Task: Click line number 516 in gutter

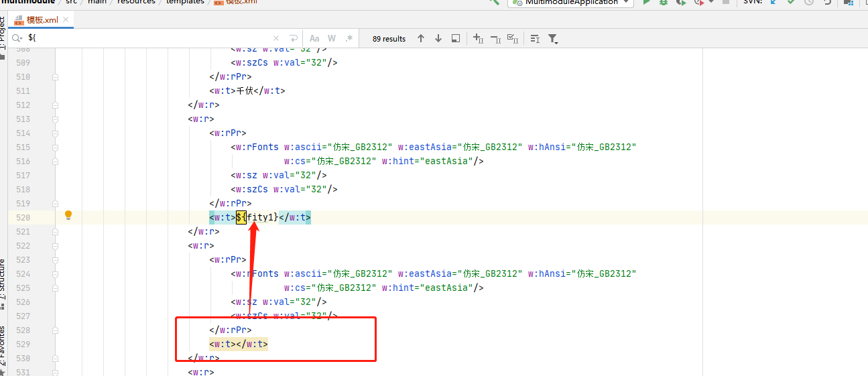Action: point(22,161)
